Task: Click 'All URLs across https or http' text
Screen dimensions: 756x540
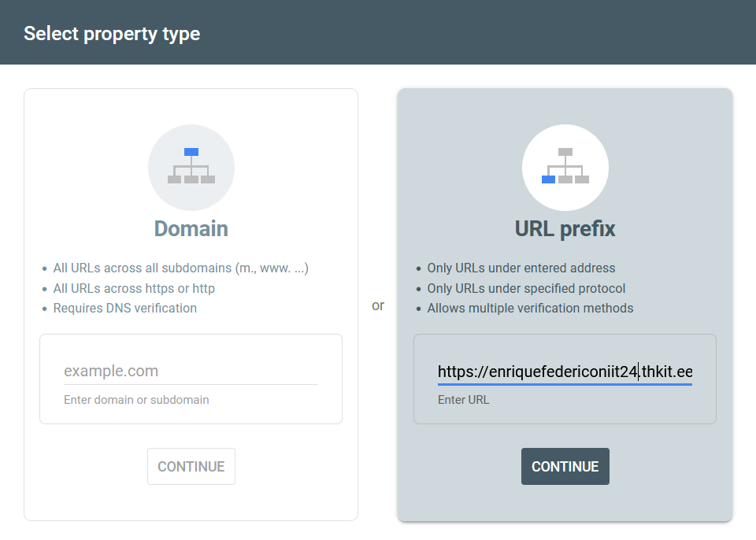Action: 134,288
